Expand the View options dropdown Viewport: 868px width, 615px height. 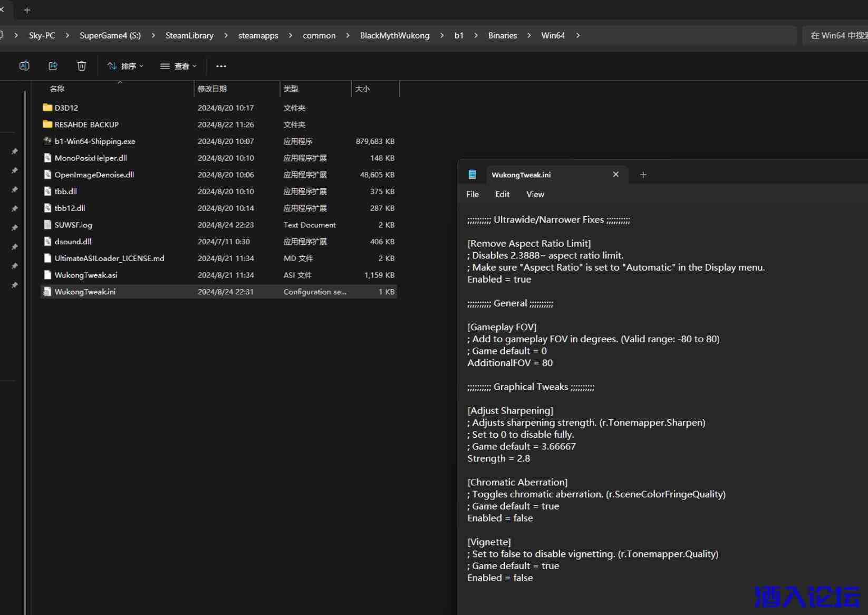[179, 66]
